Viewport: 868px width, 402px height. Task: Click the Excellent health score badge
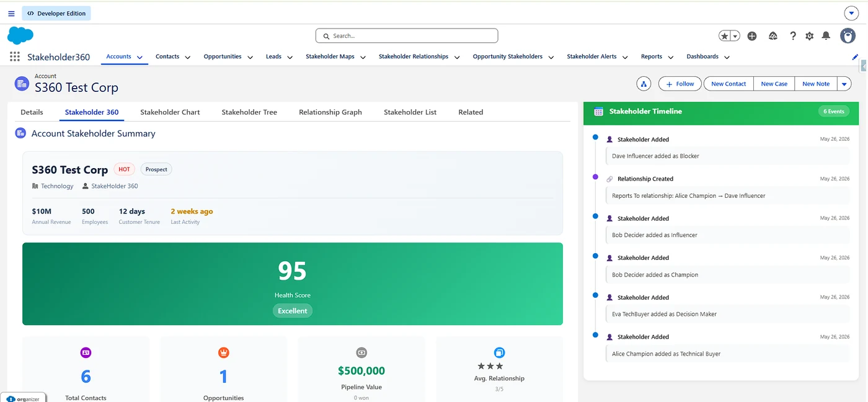pos(293,311)
